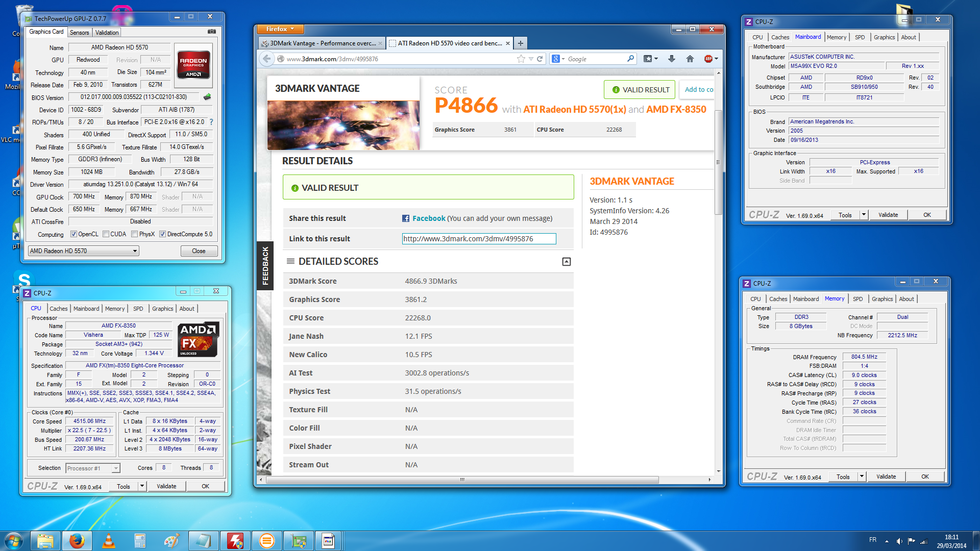Image resolution: width=980 pixels, height=551 pixels.
Task: Open Tools dropdown arrow in CPU-Z CPU window
Action: point(142,486)
